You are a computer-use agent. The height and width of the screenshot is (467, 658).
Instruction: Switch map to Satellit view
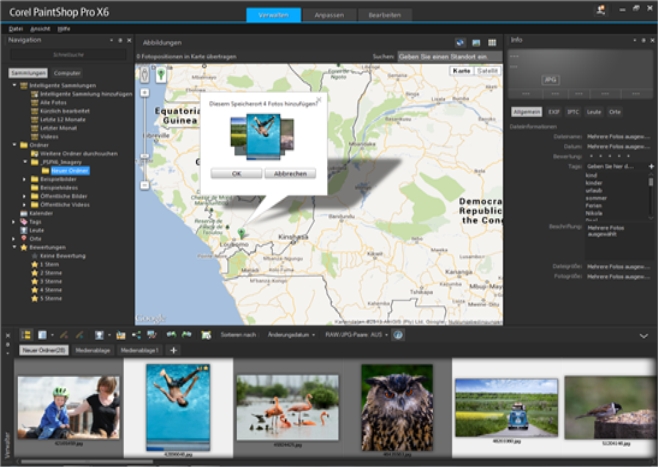click(487, 71)
